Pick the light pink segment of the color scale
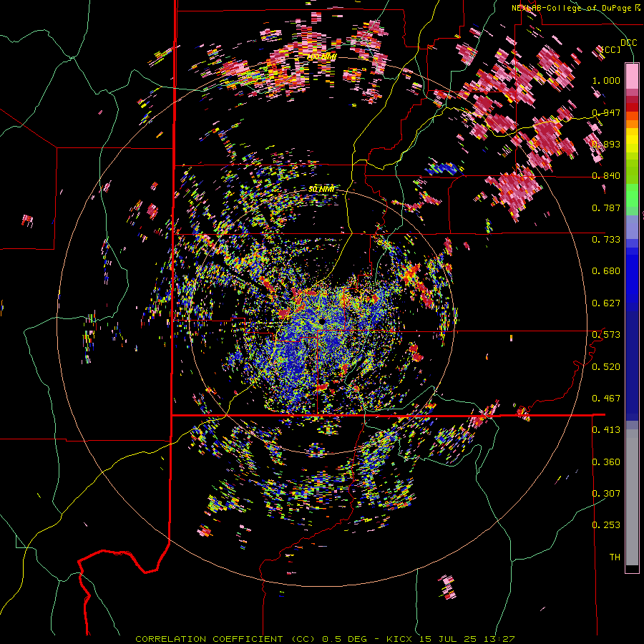 pos(632,77)
